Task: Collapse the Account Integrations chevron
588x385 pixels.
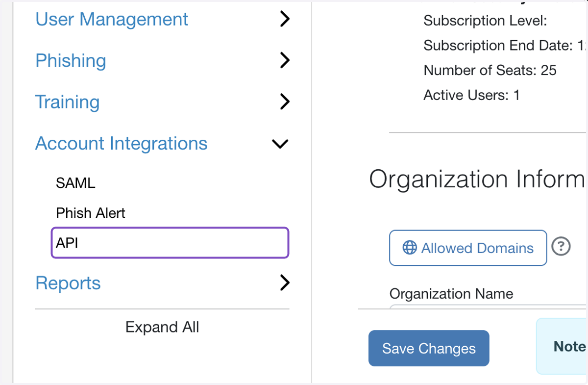Action: click(280, 144)
